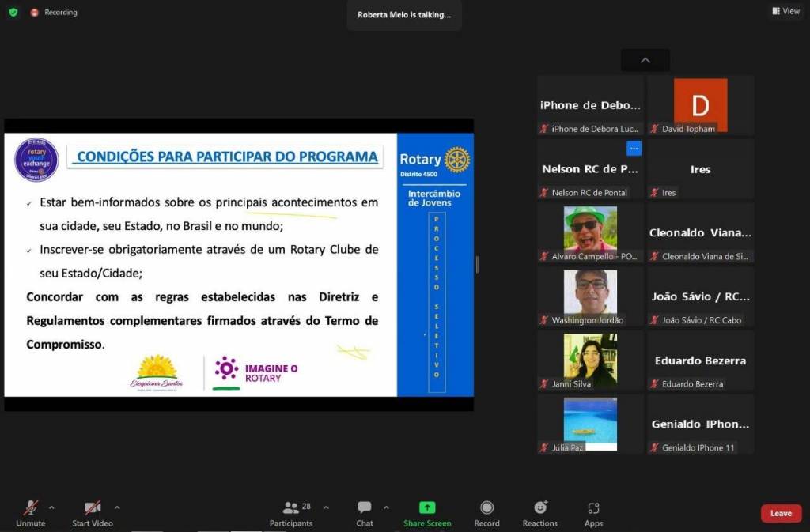Click the Recording indicator

click(54, 13)
